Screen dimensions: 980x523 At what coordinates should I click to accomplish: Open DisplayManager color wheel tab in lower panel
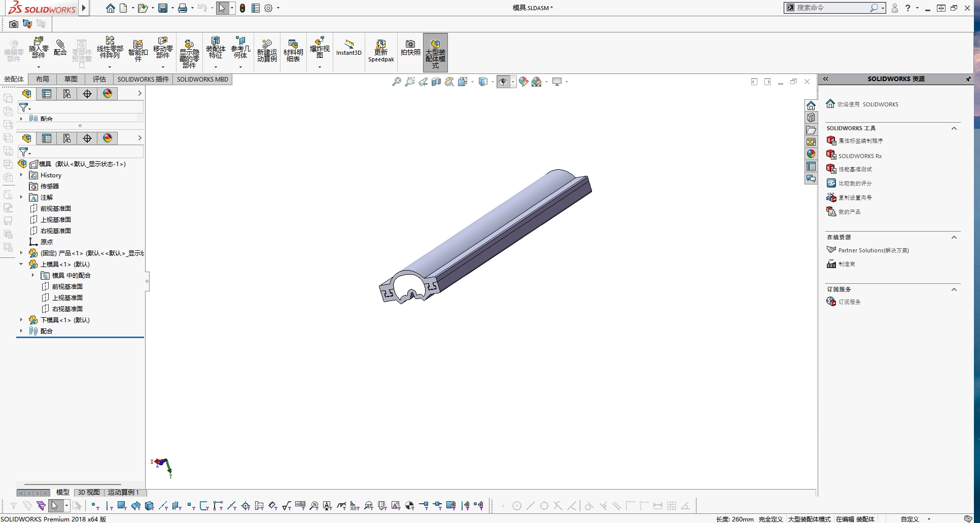point(108,138)
